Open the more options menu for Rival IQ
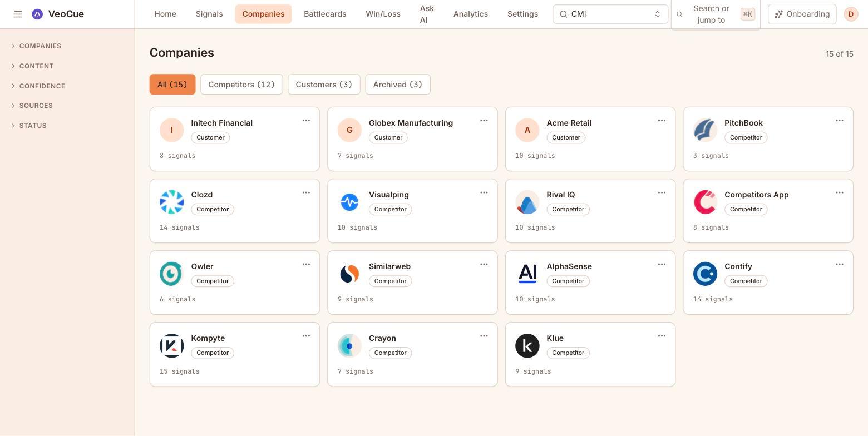868x436 pixels. (662, 192)
